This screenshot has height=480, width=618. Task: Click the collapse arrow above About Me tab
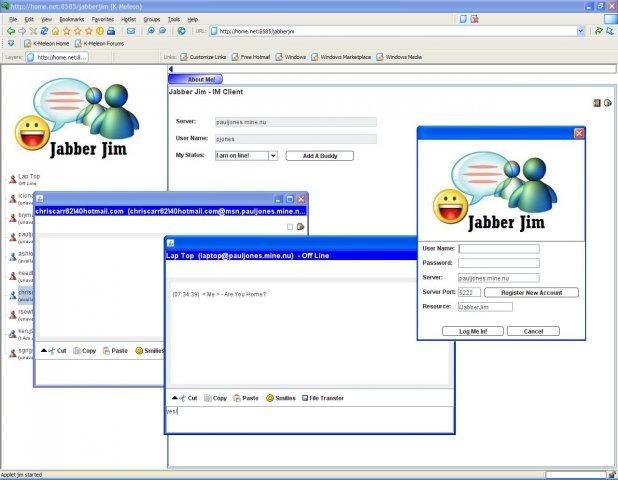point(171,69)
